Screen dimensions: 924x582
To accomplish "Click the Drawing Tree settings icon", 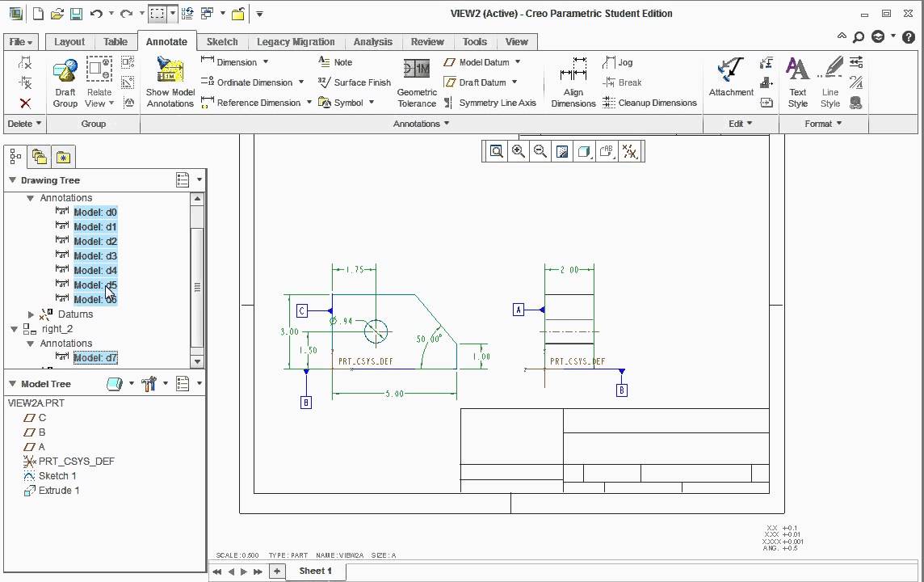I will click(x=183, y=179).
